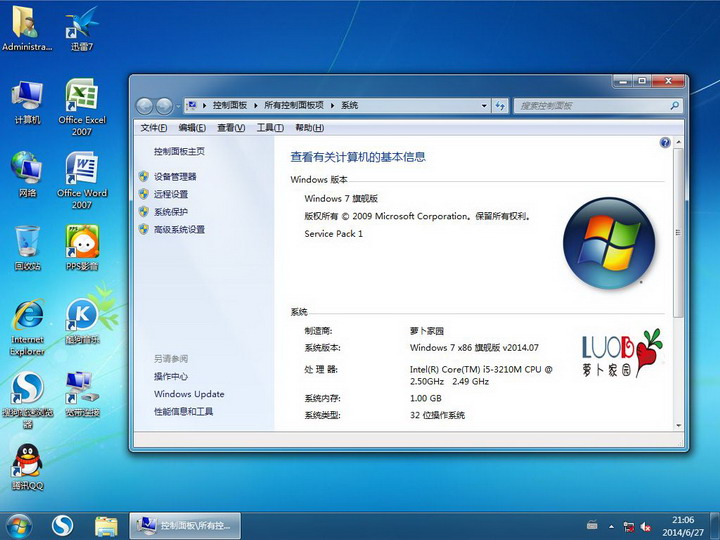This screenshot has width=720, height=540.
Task: Go to 控制面板主页 link
Action: pyautogui.click(x=179, y=151)
